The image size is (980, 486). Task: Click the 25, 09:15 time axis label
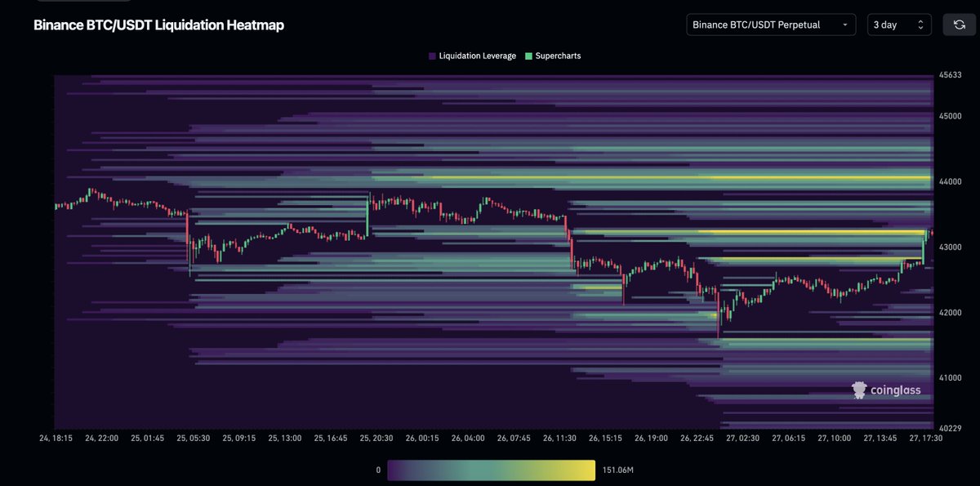[238, 438]
